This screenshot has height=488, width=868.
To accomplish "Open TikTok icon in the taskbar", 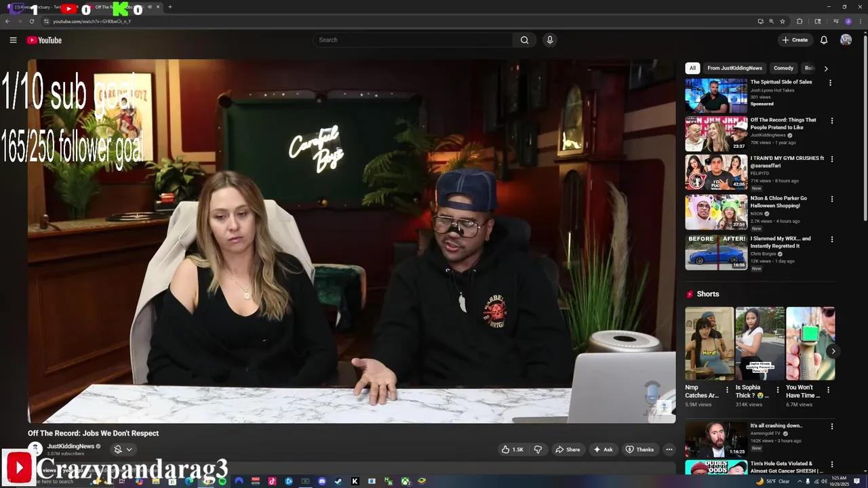I will point(272,481).
